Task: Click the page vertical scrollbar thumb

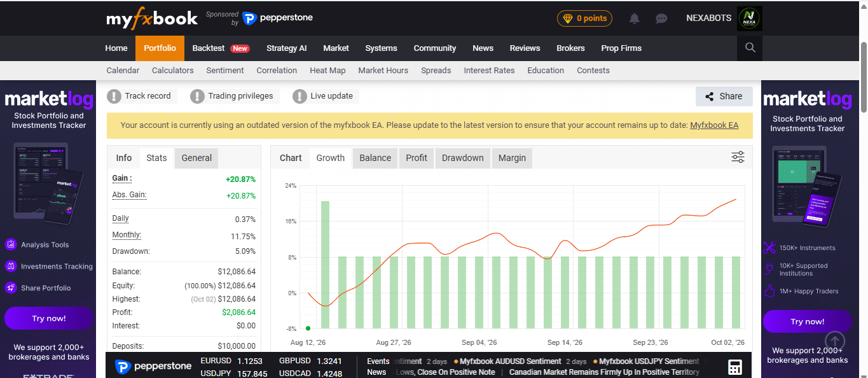Action: coord(863,76)
